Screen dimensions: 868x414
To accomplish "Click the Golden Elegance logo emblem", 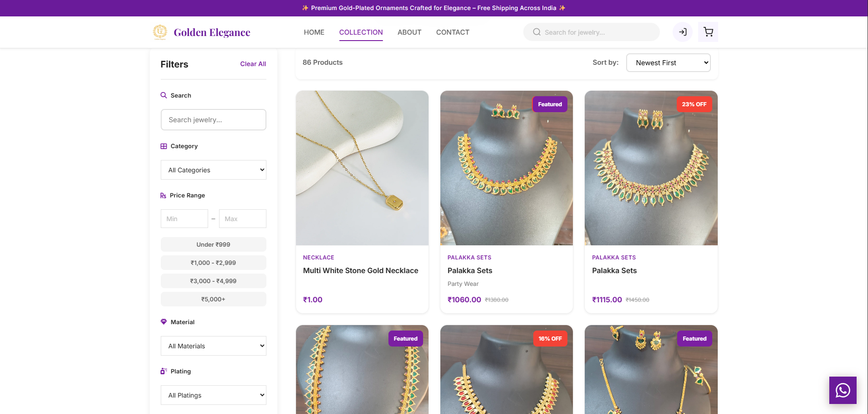I will point(160,32).
